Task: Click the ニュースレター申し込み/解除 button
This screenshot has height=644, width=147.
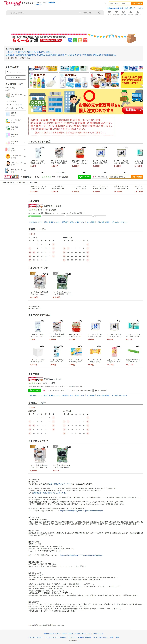Action: 79,391
